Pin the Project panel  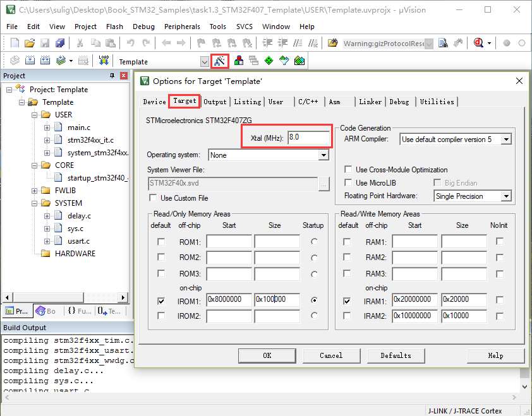[112, 76]
